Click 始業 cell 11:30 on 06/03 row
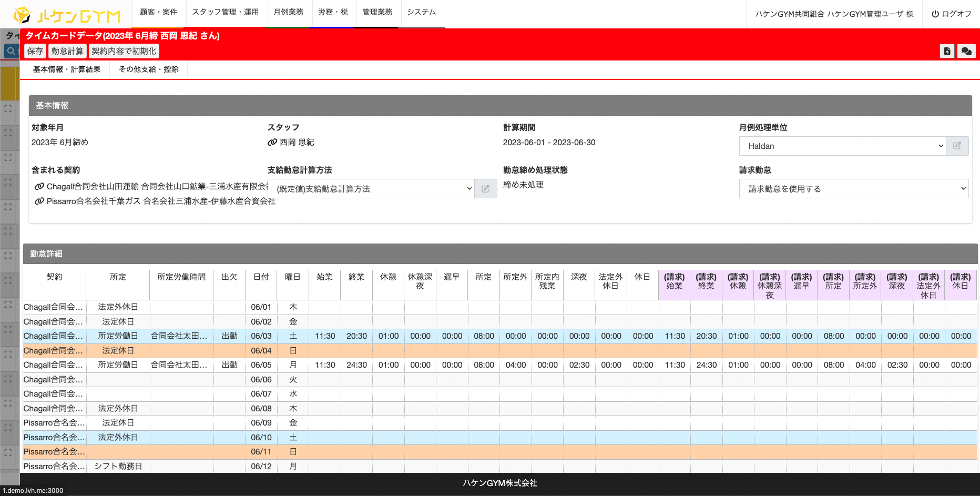 coord(325,336)
